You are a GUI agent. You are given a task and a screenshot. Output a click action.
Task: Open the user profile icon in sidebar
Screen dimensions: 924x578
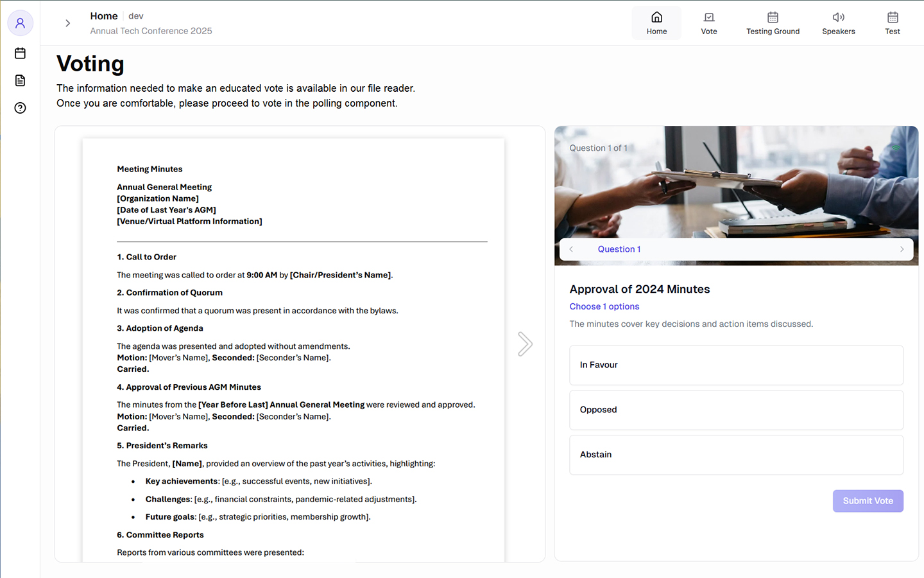click(20, 23)
